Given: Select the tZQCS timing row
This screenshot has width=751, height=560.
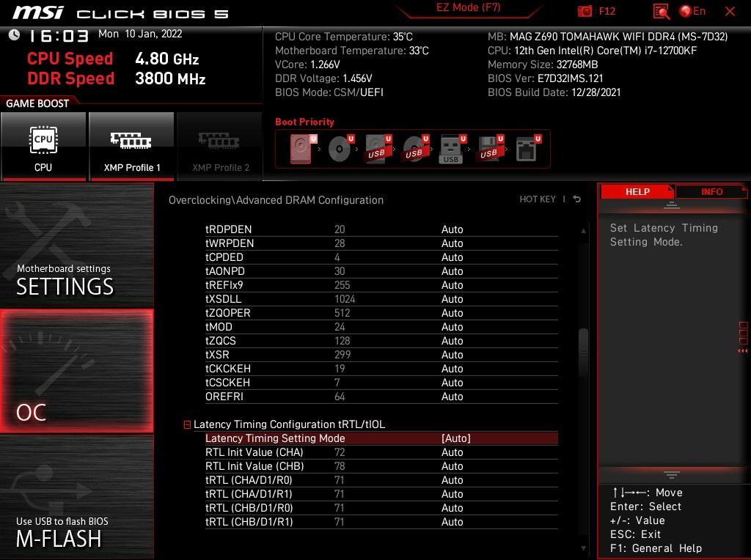Looking at the screenshot, I should pyautogui.click(x=381, y=340).
